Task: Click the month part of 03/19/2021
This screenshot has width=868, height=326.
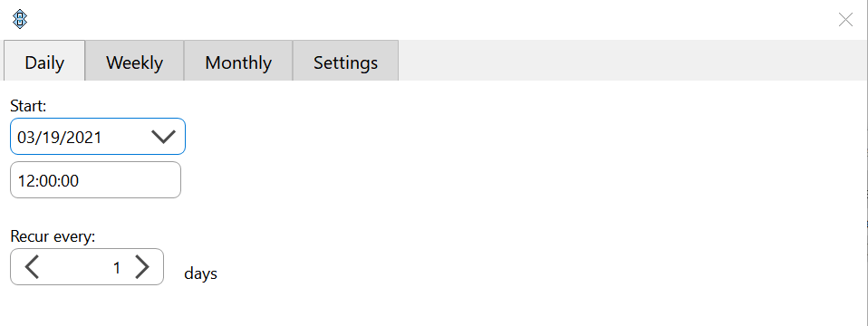Action: (25, 137)
